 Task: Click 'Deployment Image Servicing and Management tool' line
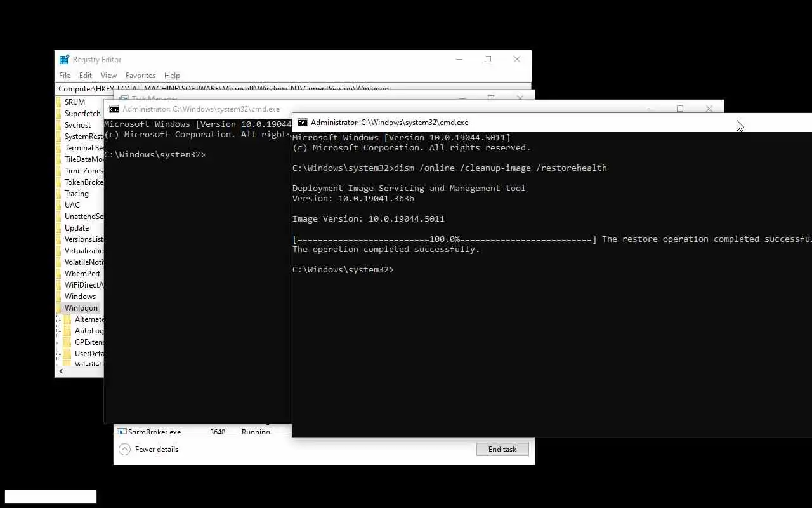click(409, 189)
